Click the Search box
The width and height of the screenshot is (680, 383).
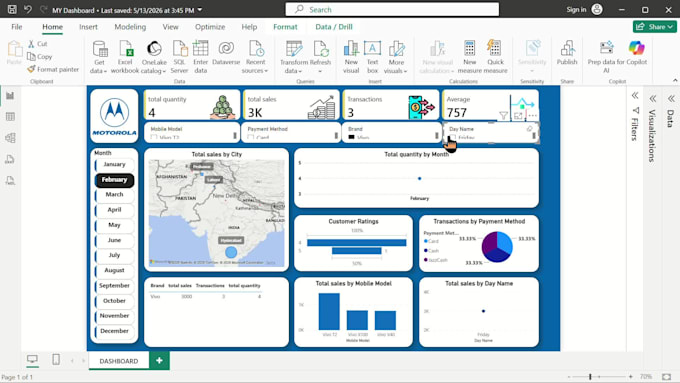coord(392,9)
